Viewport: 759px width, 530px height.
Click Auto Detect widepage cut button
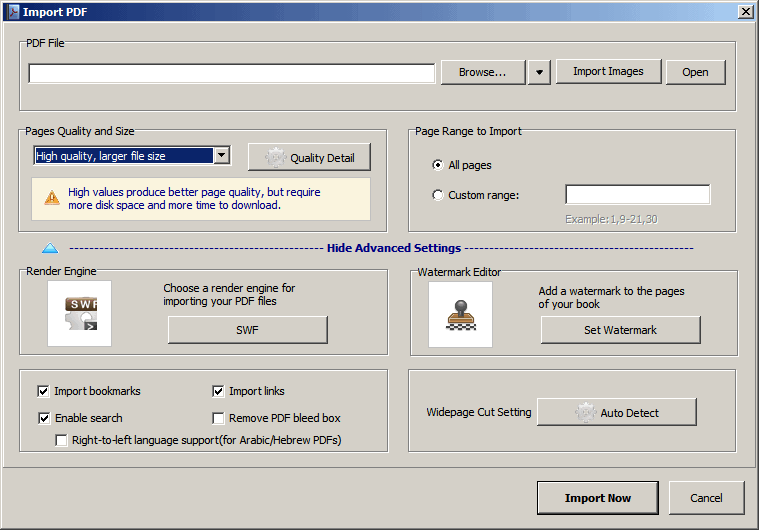pyautogui.click(x=617, y=412)
